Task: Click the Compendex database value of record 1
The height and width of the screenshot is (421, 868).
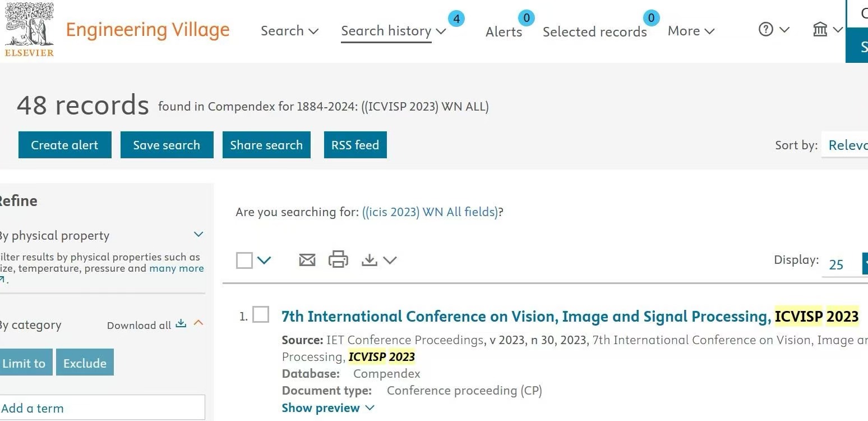Action: (x=386, y=374)
